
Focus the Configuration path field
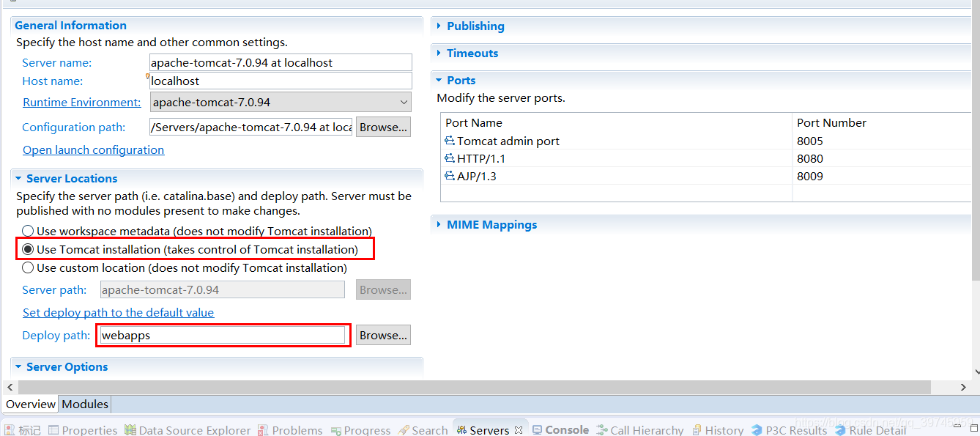click(x=251, y=127)
